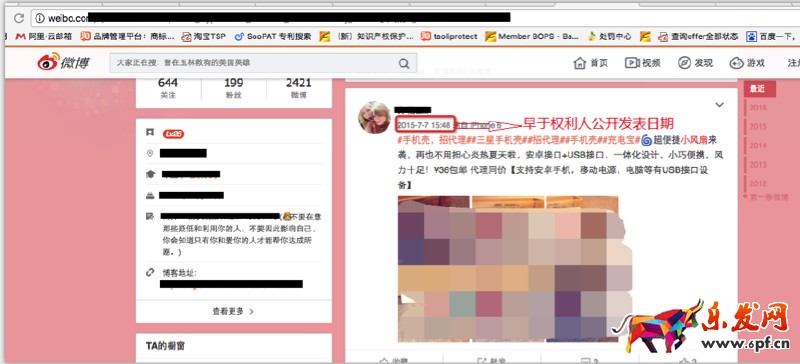Open the 查询offer全部状态 bookmark
The image size is (800, 364).
(698, 36)
